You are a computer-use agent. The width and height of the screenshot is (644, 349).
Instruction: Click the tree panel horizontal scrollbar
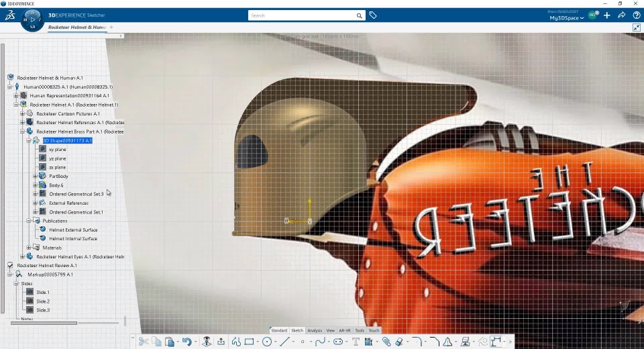coord(44,323)
